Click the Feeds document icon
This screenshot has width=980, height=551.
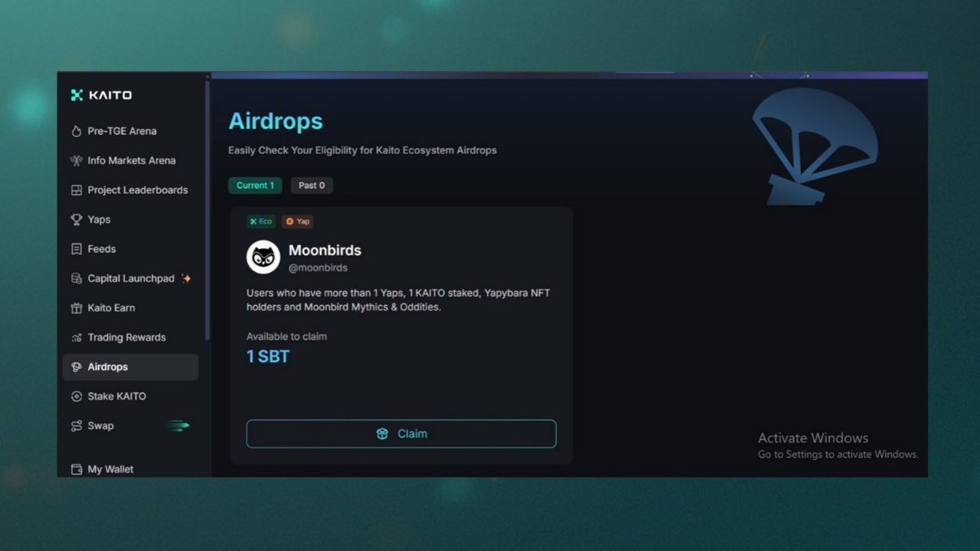pos(77,249)
